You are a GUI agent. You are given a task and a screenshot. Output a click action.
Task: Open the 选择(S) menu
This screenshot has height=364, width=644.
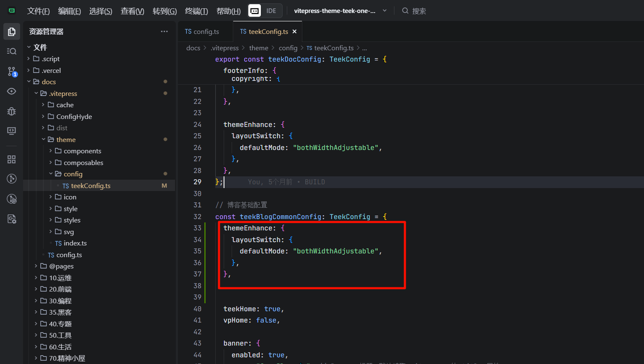click(x=101, y=11)
